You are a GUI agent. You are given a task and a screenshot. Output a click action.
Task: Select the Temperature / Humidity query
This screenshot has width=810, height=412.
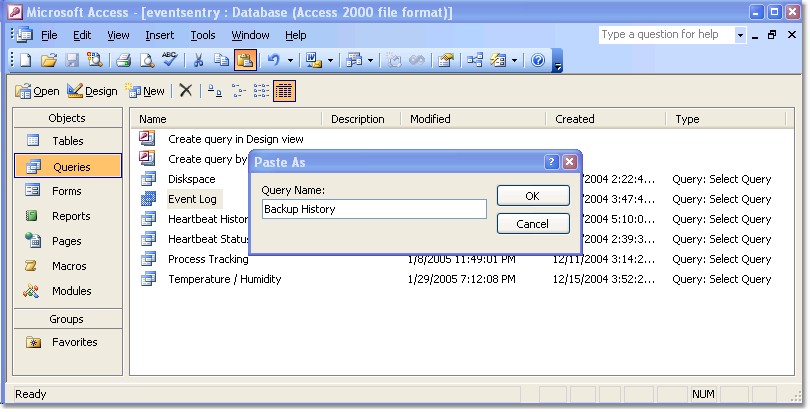coord(225,279)
